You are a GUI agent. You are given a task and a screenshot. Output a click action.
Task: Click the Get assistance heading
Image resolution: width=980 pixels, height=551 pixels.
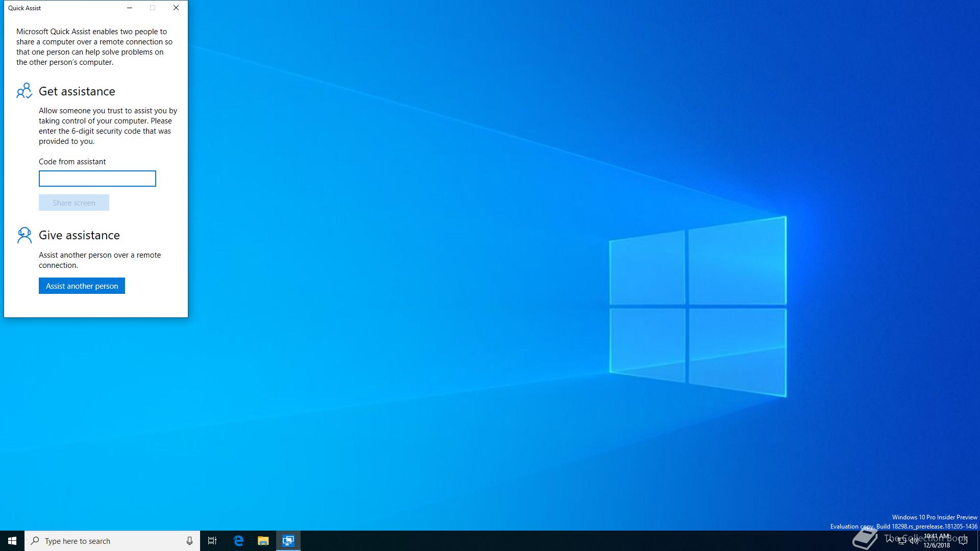click(x=77, y=91)
